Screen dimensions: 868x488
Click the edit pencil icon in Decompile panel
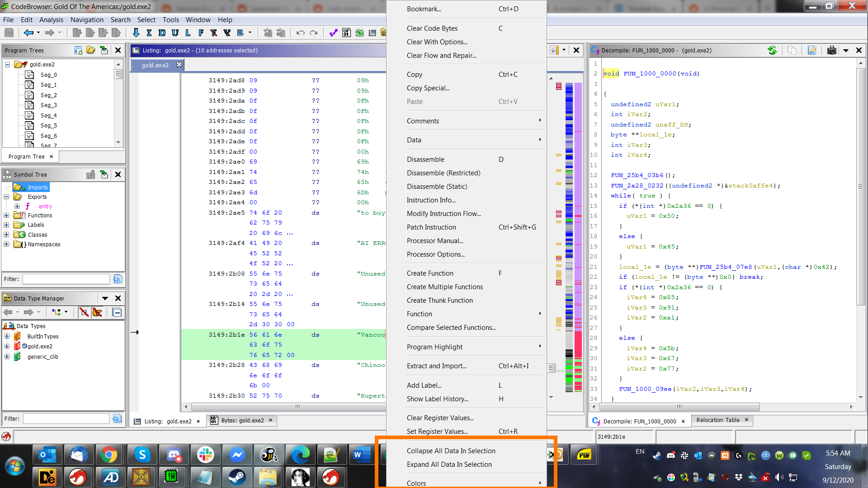[x=812, y=50]
